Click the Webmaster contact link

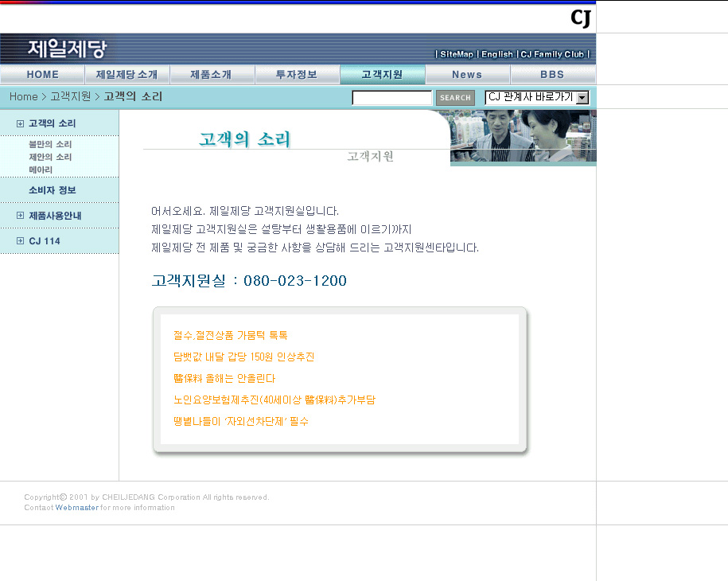[x=77, y=508]
